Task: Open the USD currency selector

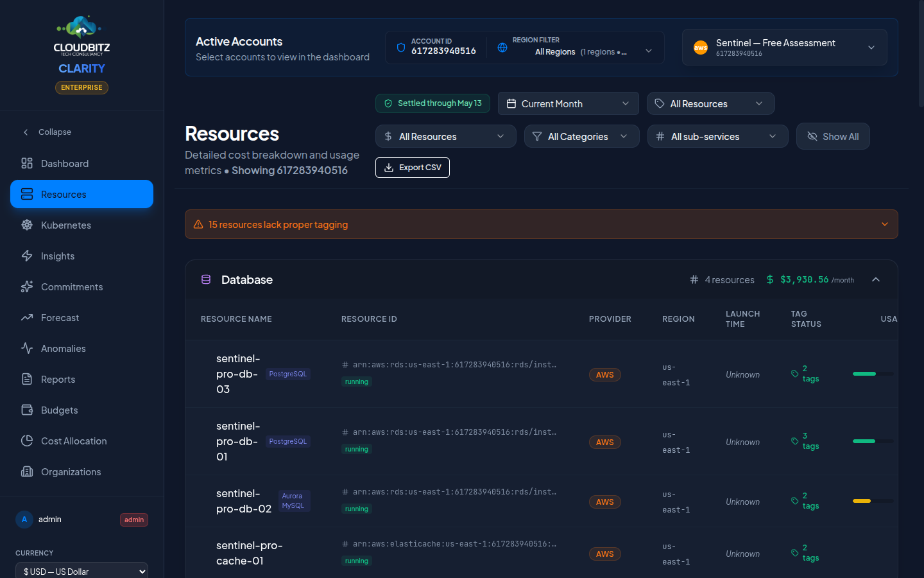Action: pos(81,571)
